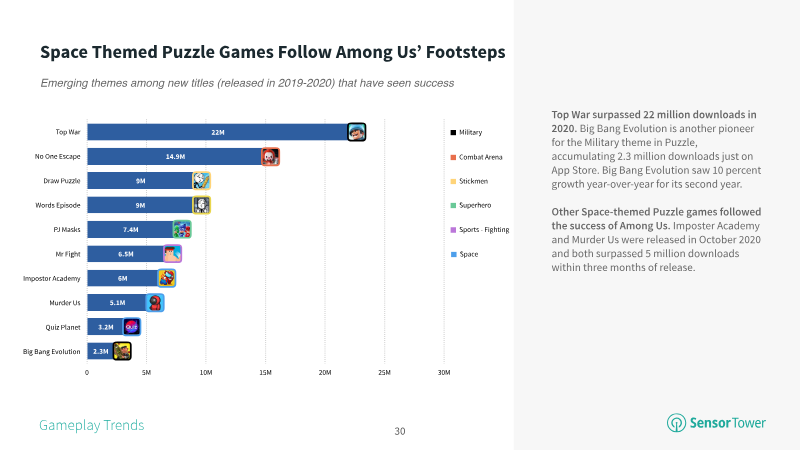Image resolution: width=800 pixels, height=450 pixels.
Task: Select the Quiz Planet app icon
Action: (x=132, y=327)
